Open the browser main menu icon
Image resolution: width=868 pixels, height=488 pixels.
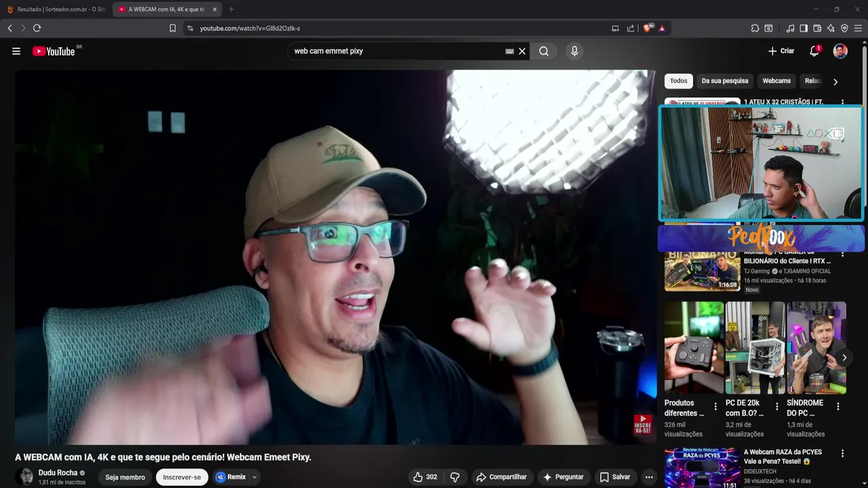[x=858, y=28]
